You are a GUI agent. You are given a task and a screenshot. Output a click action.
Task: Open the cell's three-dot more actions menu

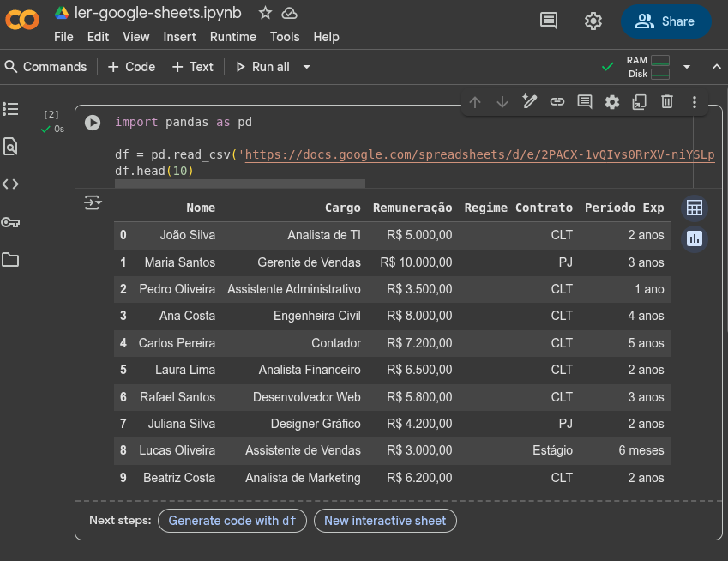click(x=695, y=101)
